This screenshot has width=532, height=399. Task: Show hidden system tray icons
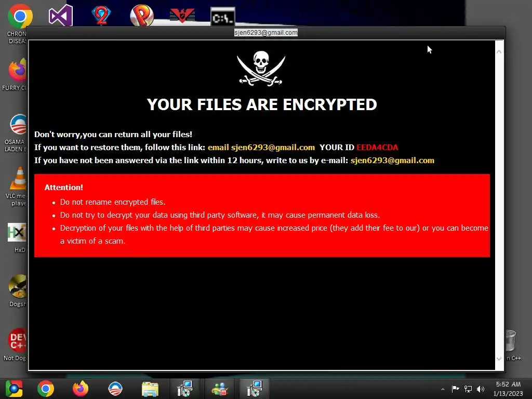click(443, 389)
